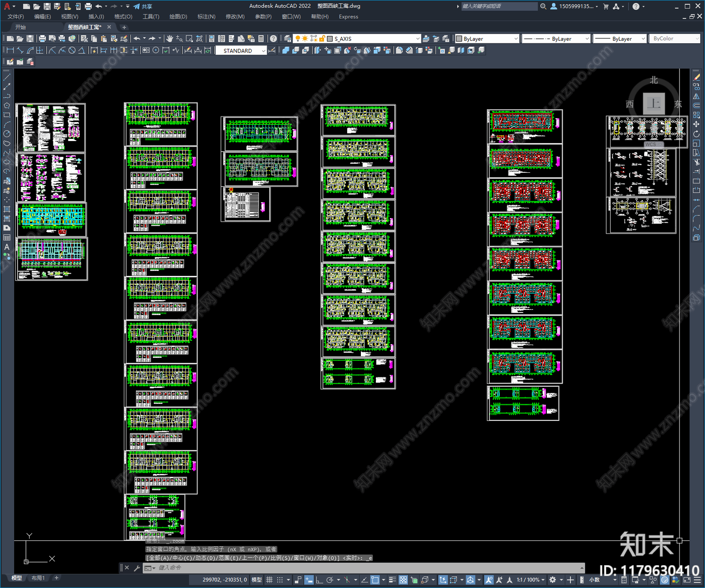Click the 开始 start tab
The image size is (705, 588).
point(20,27)
